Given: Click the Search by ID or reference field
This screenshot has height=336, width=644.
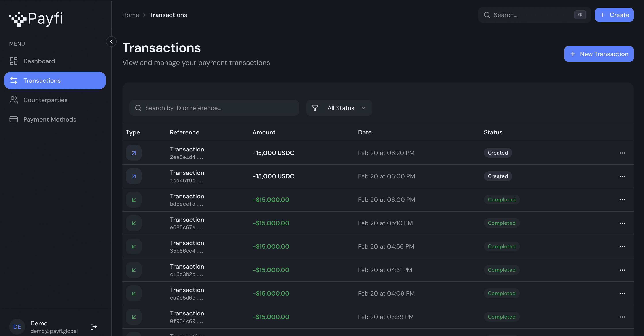Looking at the screenshot, I should tap(214, 108).
